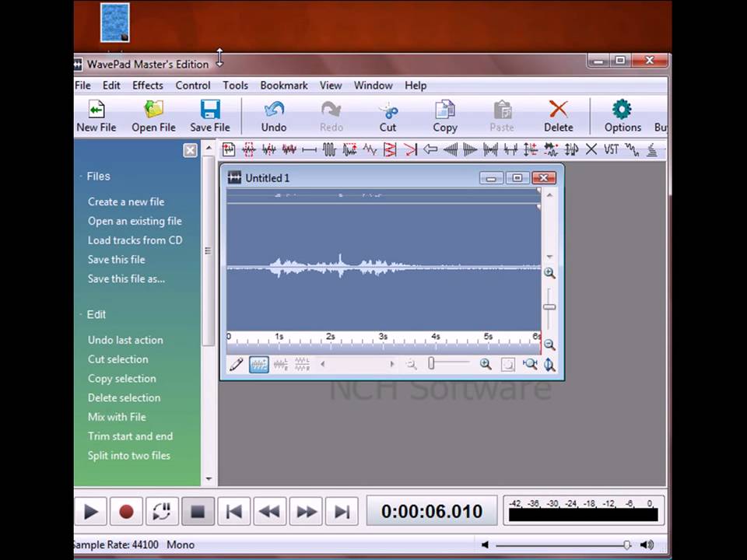
Task: Click the right-pointing striped triangle fade icon
Action: coord(470,149)
